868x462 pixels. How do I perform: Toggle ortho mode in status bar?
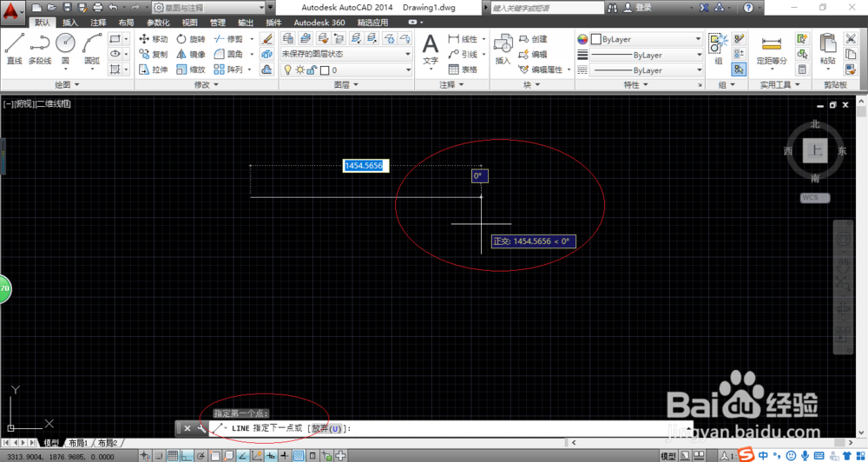coord(187,455)
